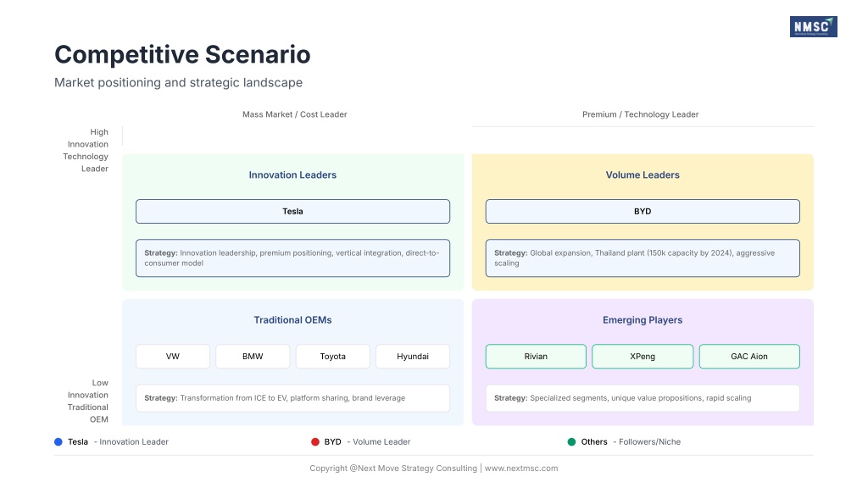Click the Innovation Leaders quadrant heading
The height and width of the screenshot is (488, 868).
pos(292,175)
